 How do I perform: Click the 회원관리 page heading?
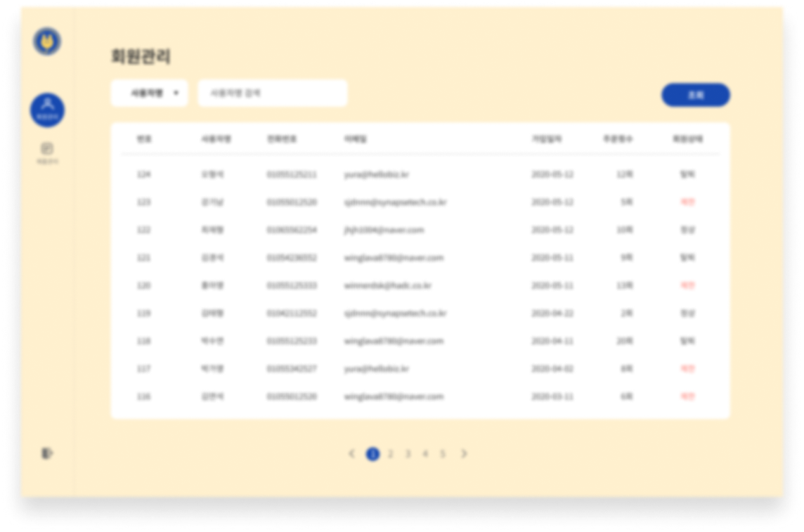click(x=141, y=56)
